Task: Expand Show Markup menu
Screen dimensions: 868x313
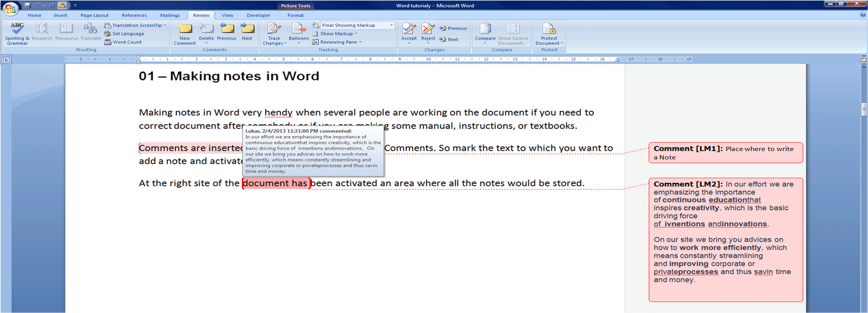Action: click(334, 34)
